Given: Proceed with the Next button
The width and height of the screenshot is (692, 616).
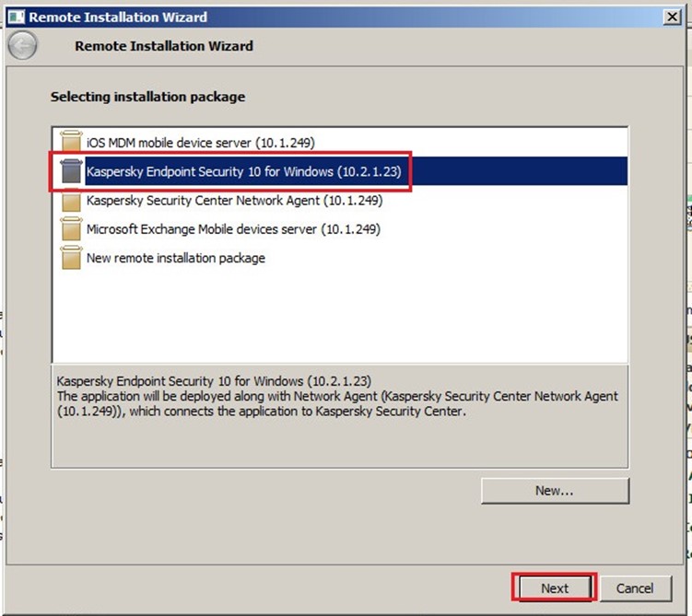Looking at the screenshot, I should [x=555, y=587].
